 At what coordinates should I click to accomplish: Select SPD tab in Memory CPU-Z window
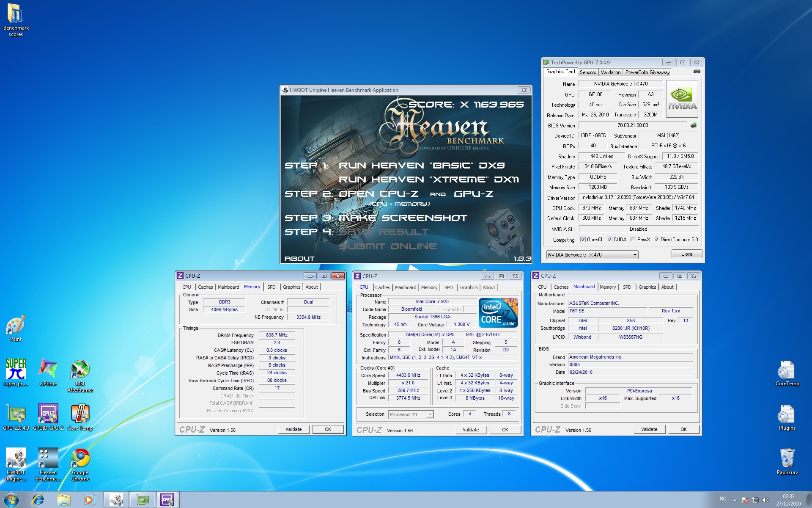271,287
